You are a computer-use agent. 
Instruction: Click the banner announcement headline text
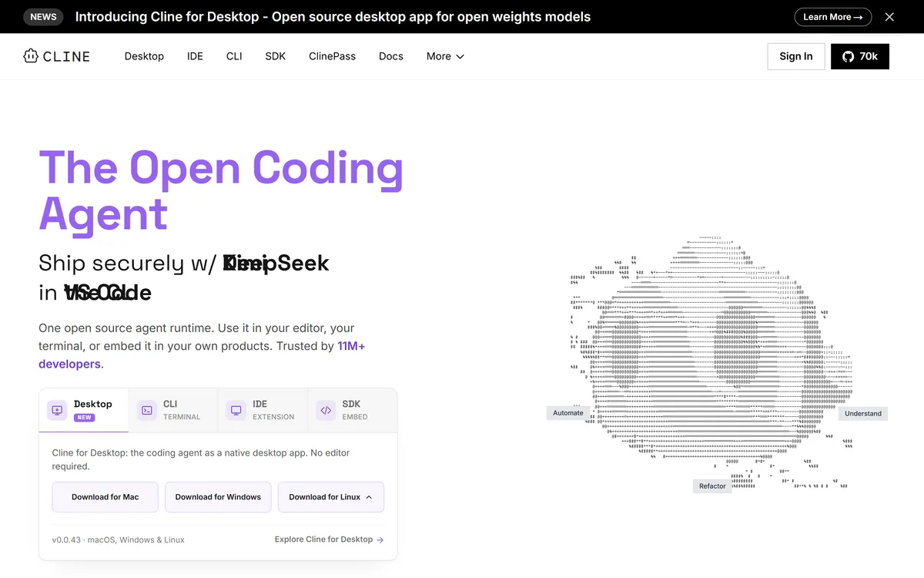[x=333, y=16]
